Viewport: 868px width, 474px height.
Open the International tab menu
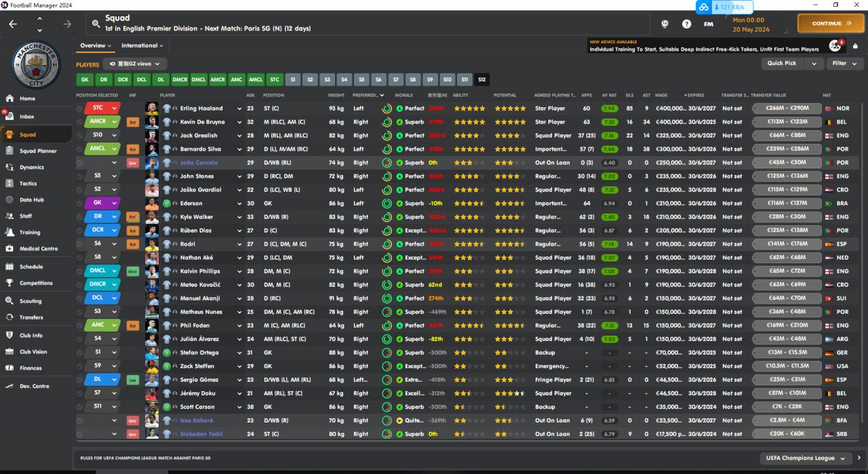click(x=142, y=45)
